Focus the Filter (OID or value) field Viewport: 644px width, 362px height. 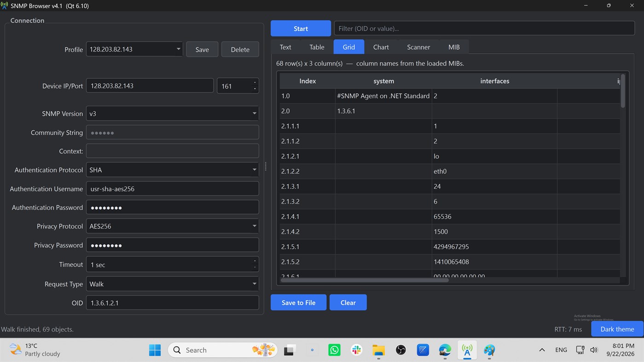tap(484, 29)
